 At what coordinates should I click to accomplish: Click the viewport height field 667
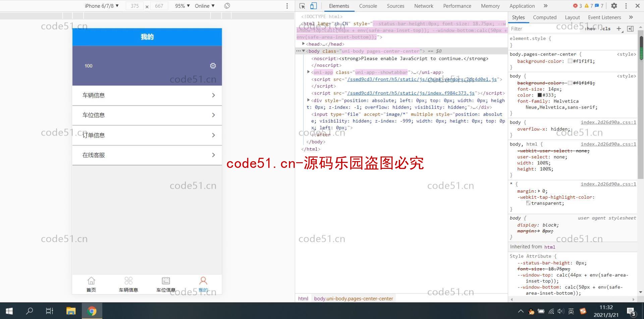(159, 6)
